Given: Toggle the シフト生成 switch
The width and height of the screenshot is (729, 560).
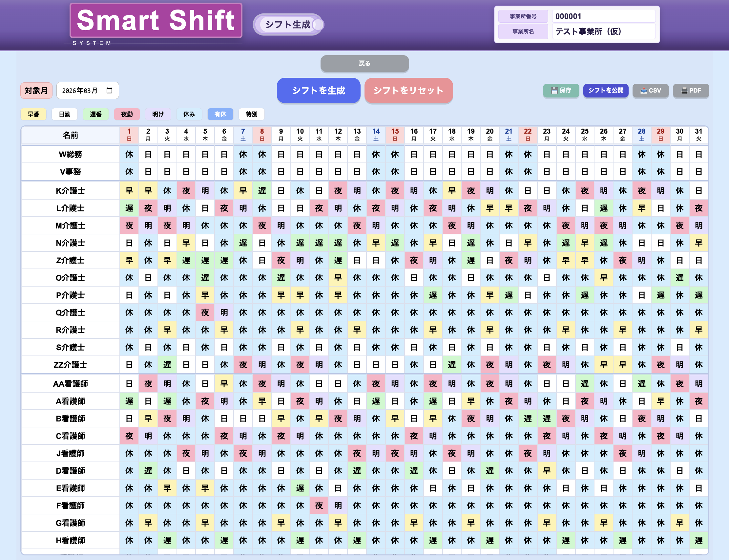Looking at the screenshot, I should click(x=288, y=24).
